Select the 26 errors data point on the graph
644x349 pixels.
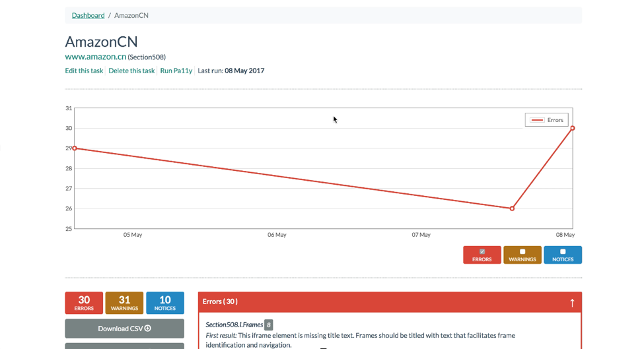point(512,208)
